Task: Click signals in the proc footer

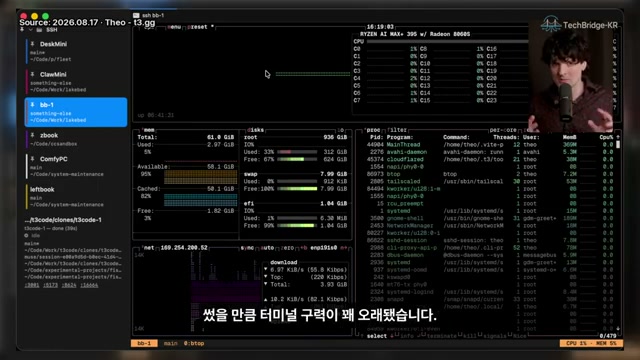Action: click(x=495, y=336)
